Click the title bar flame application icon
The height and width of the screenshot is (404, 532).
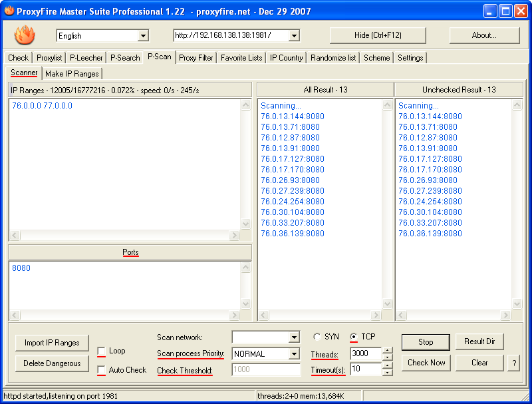pyautogui.click(x=9, y=11)
